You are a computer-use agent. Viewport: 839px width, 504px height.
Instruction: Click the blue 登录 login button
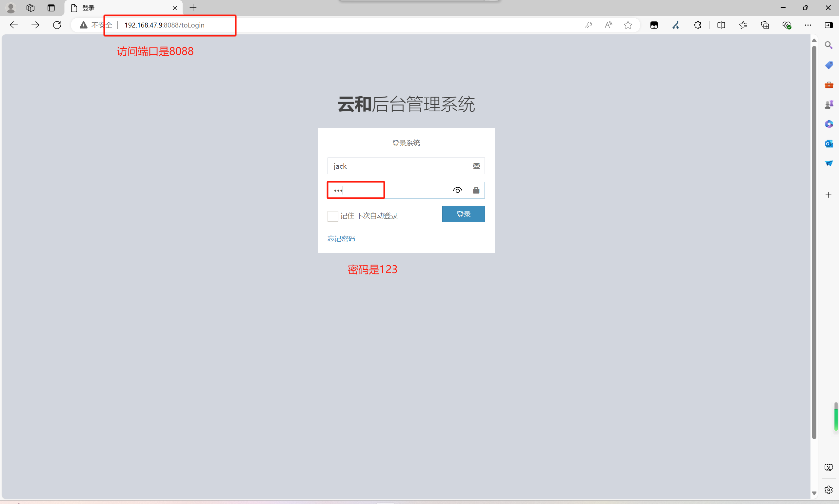pyautogui.click(x=463, y=214)
